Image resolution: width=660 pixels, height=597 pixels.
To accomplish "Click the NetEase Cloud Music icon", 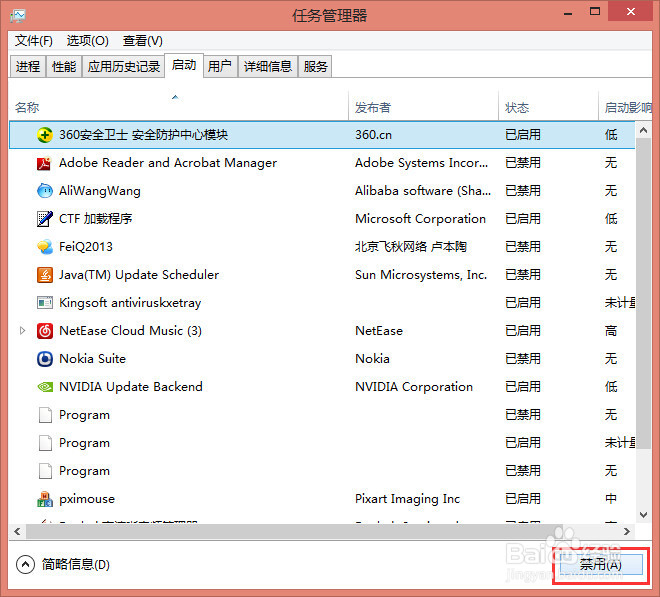I will 45,331.
